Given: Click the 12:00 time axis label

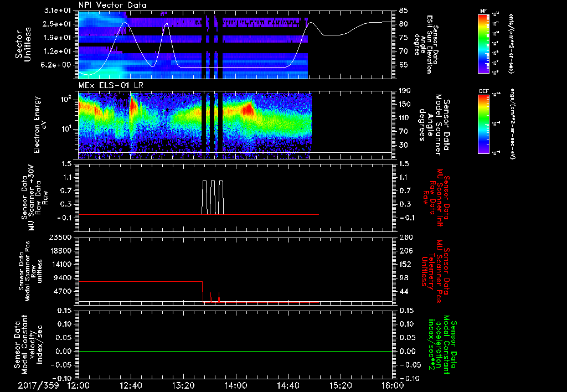Looking at the screenshot, I should tap(79, 385).
